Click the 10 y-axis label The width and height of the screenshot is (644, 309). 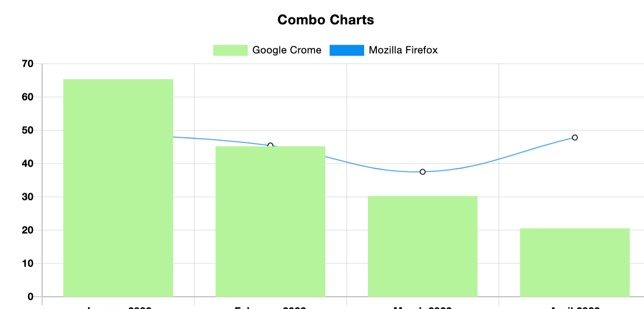(28, 264)
